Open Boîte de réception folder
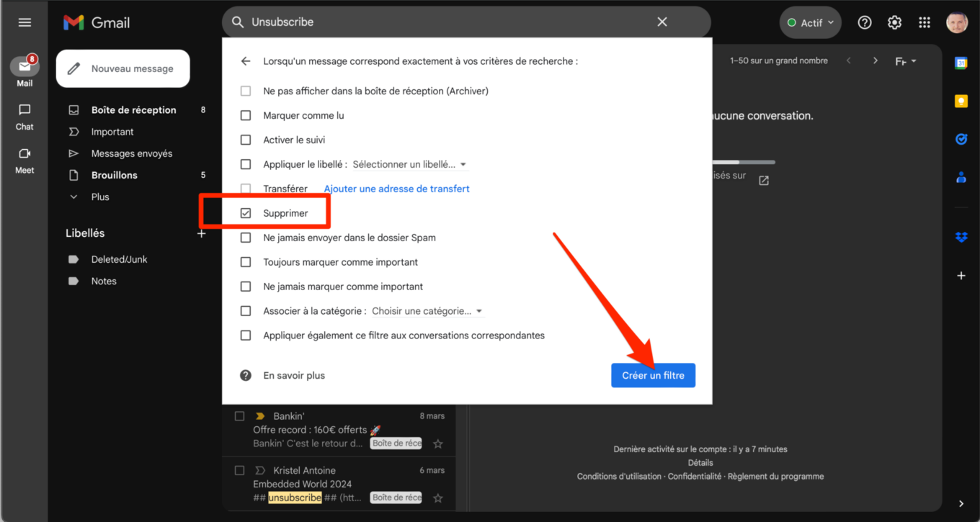Screen dimensions: 980x522 (133, 110)
